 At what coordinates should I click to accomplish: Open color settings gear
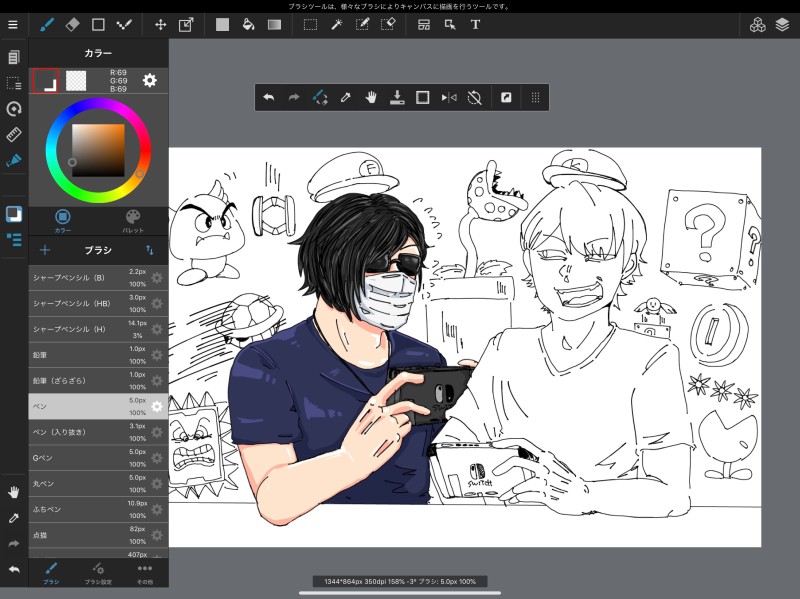pos(149,80)
